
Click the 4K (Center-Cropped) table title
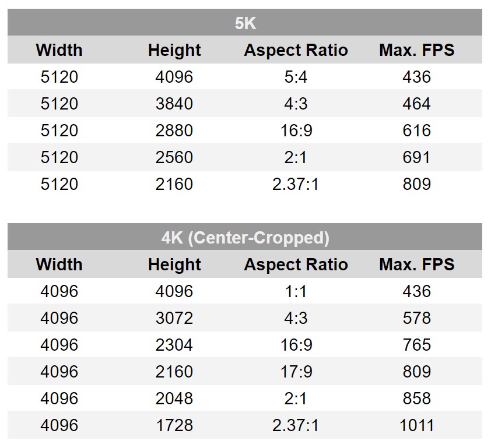pos(245,238)
